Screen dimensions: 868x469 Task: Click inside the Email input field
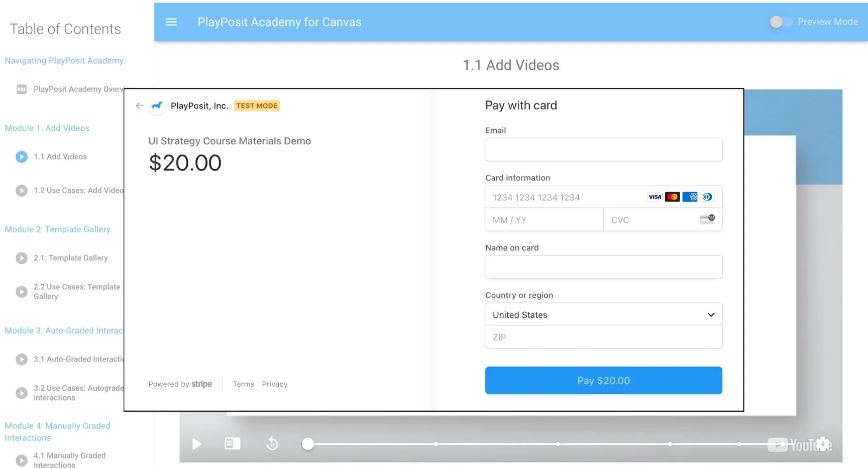click(603, 149)
